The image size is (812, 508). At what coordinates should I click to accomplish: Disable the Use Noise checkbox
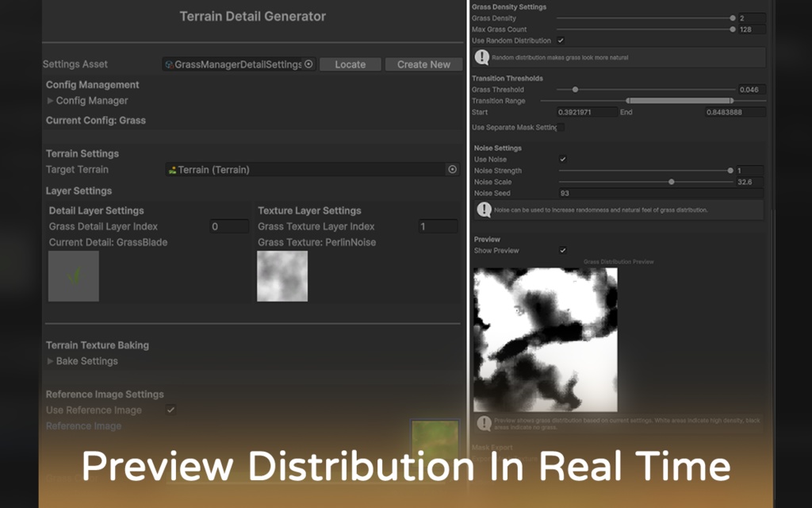[563, 159]
